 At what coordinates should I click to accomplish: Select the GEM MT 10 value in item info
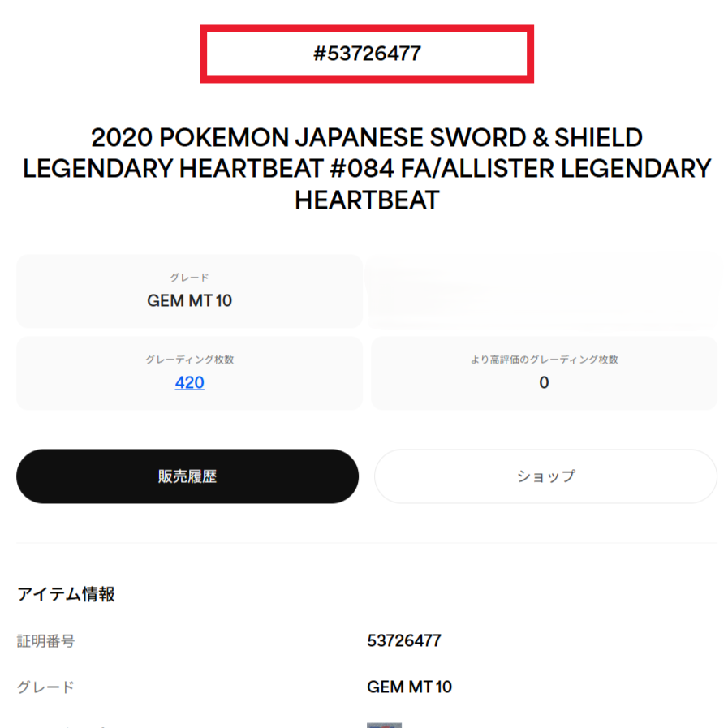click(409, 687)
